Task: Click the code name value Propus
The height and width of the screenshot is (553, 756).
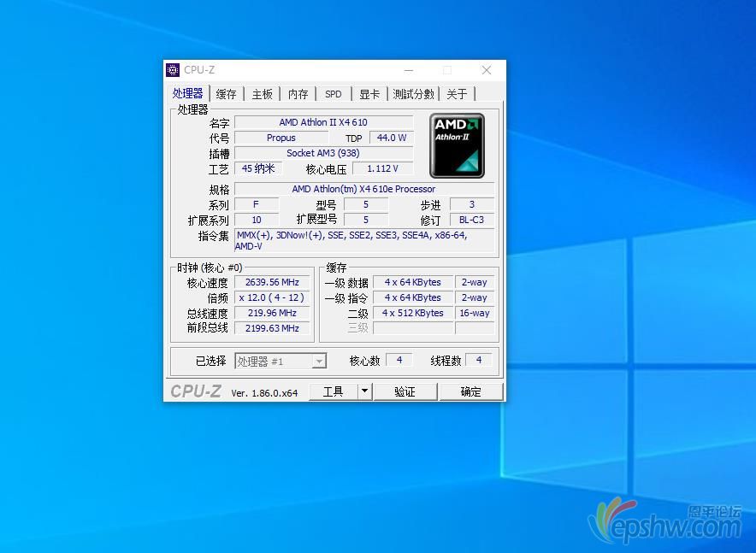Action: pos(281,138)
